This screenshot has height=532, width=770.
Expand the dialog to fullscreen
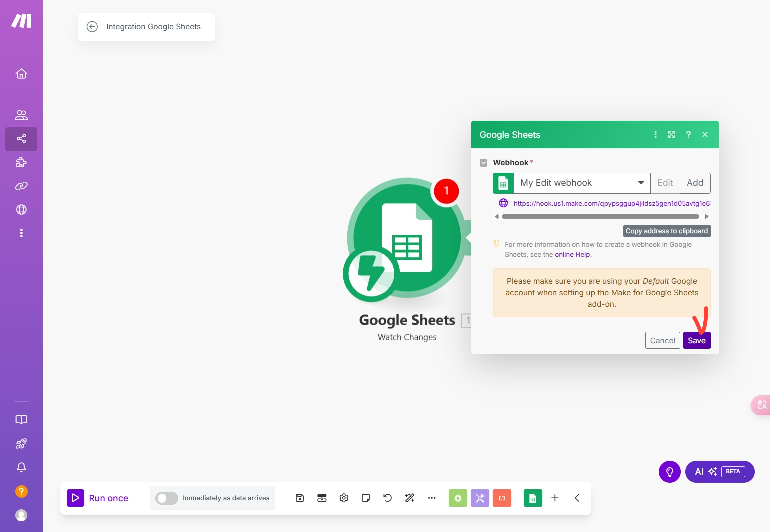671,135
